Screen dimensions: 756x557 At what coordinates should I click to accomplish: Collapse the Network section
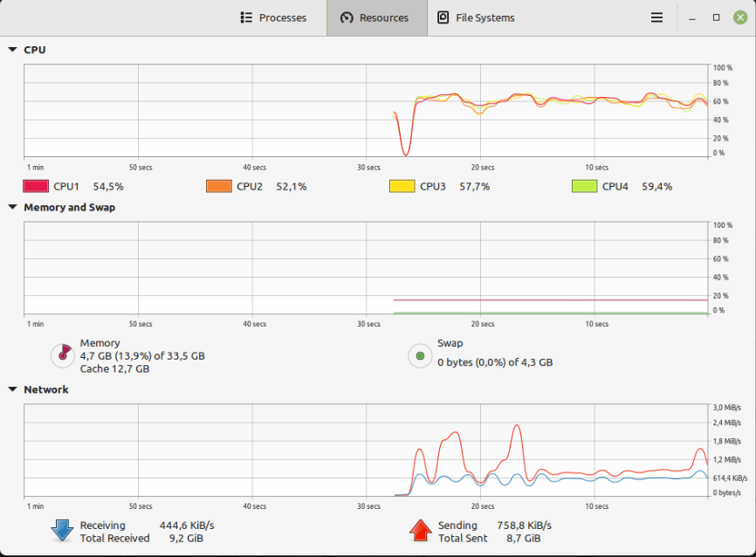12,389
